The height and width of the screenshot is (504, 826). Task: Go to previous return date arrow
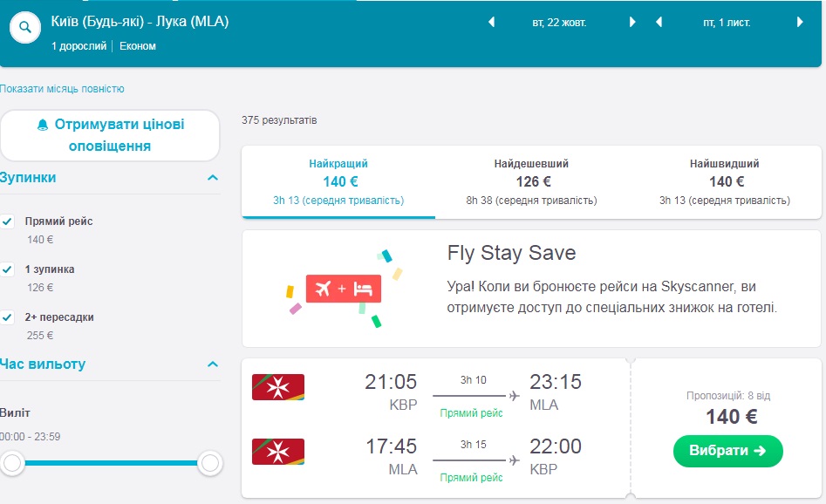659,23
